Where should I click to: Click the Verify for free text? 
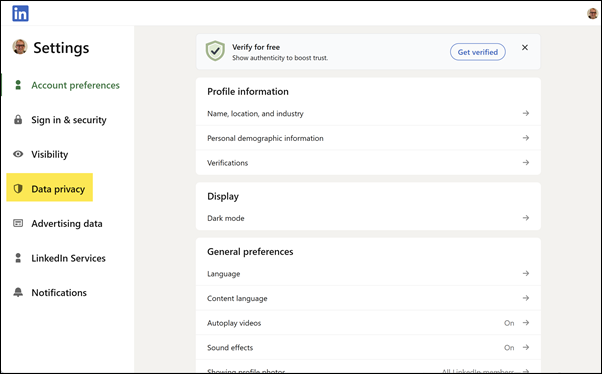[256, 47]
